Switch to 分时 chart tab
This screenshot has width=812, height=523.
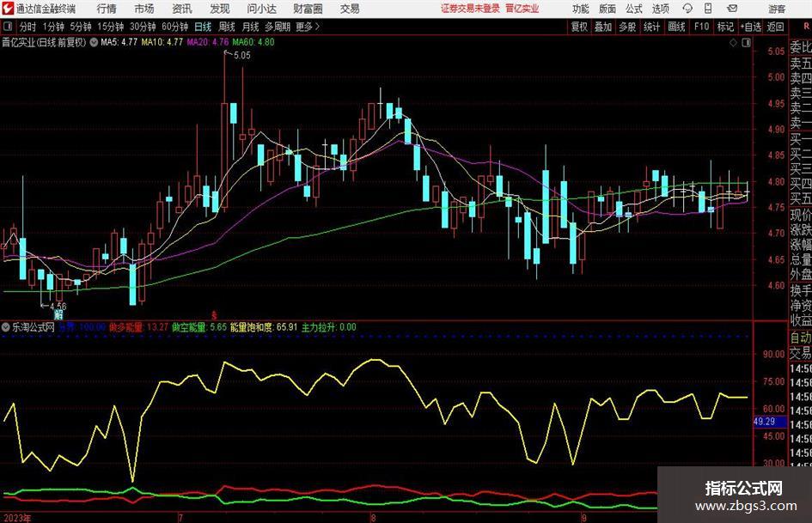click(27, 27)
